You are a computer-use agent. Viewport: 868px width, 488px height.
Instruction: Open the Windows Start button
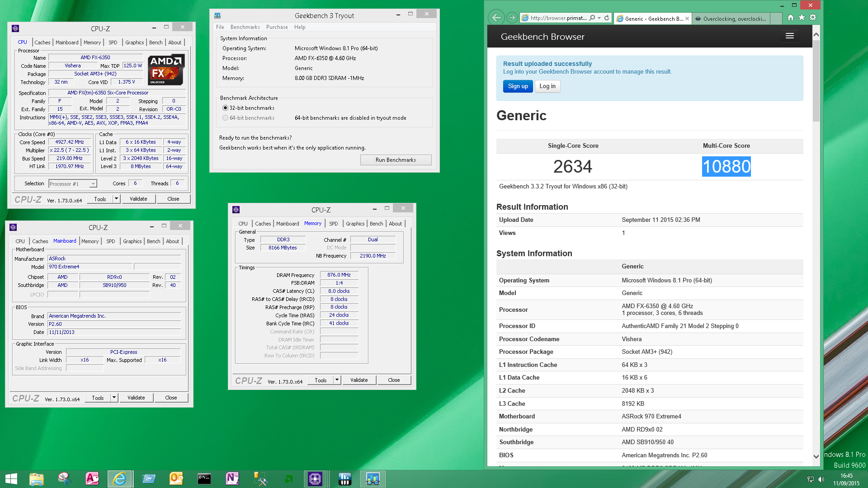pos(11,479)
